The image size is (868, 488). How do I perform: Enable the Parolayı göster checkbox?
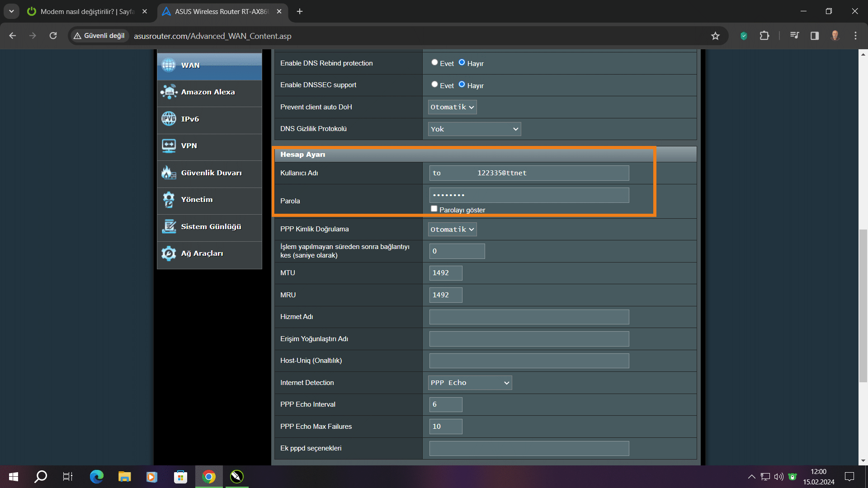point(434,209)
